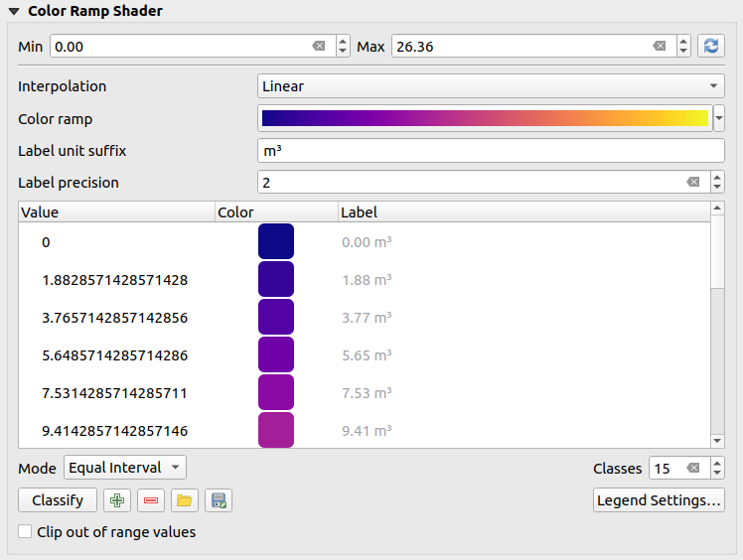Image resolution: width=743 pixels, height=560 pixels.
Task: Clear the Min value field
Action: click(x=318, y=46)
